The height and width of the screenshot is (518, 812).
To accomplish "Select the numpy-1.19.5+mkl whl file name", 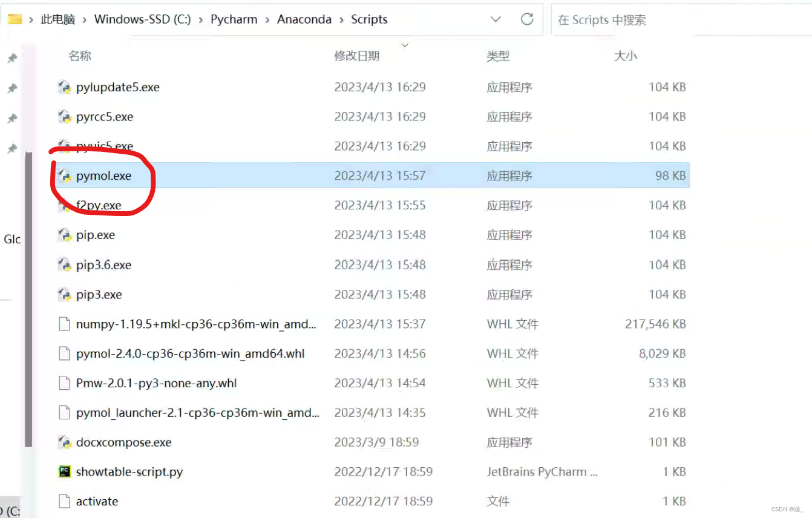I will [196, 324].
